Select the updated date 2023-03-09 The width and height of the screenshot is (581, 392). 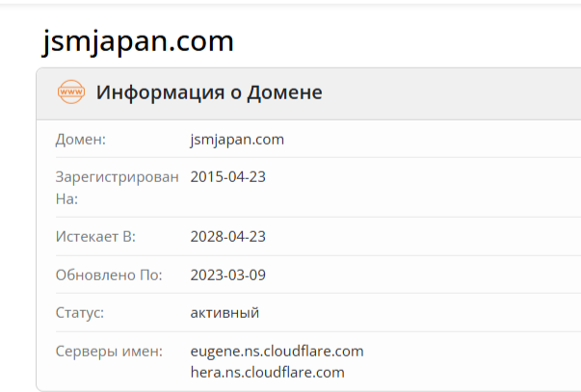pos(228,274)
